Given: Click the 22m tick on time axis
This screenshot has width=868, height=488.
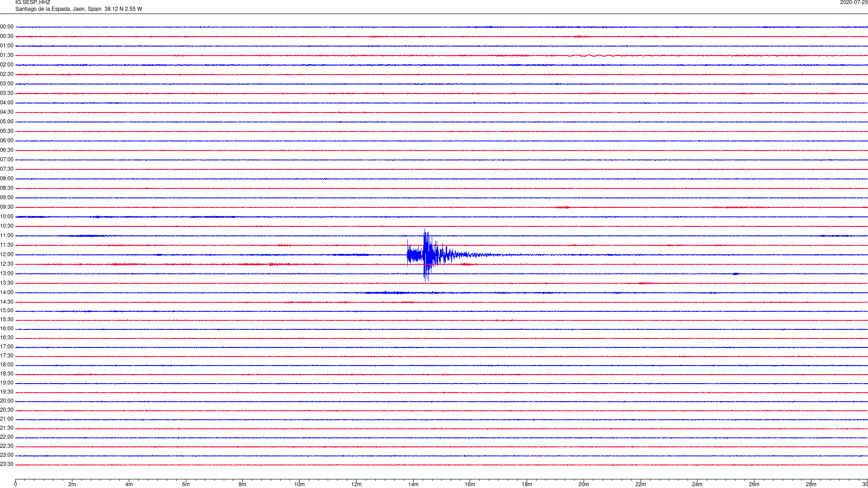Looking at the screenshot, I should tap(641, 484).
